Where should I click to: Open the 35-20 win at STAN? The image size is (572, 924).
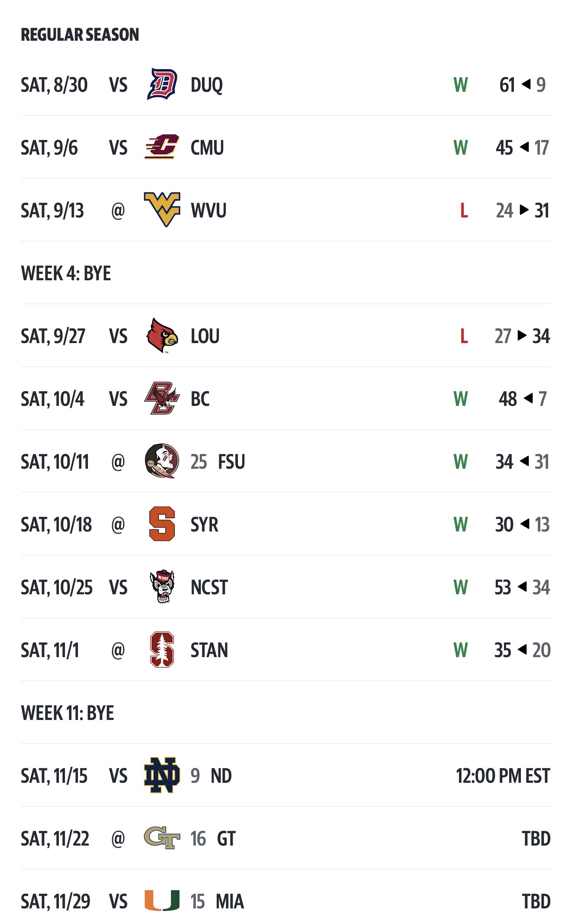(522, 650)
